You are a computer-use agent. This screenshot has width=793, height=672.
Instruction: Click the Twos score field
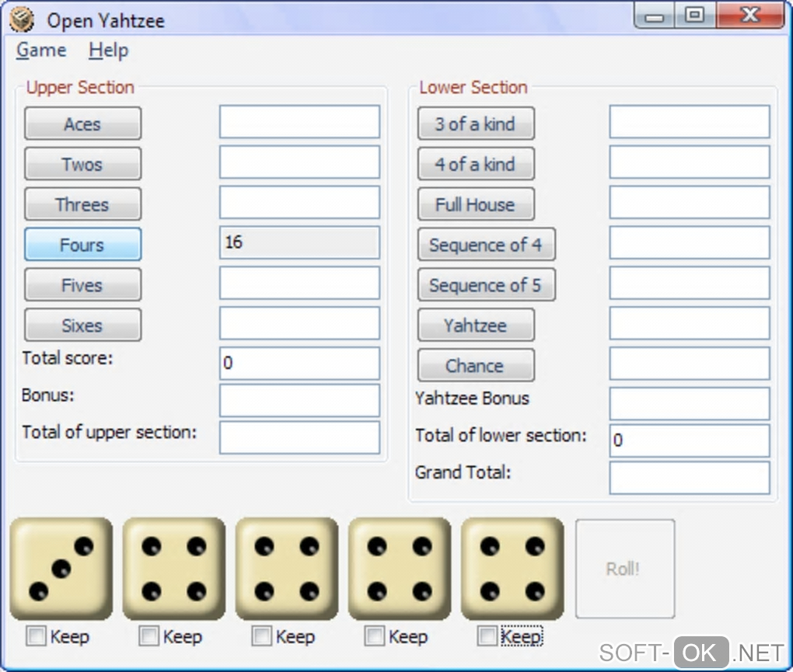click(x=299, y=162)
